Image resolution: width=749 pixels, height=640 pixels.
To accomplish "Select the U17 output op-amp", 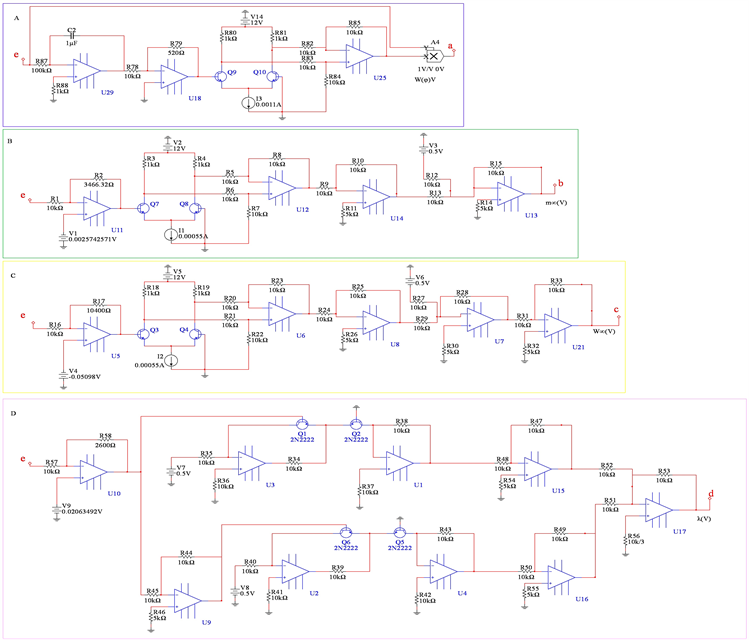I will tap(659, 511).
